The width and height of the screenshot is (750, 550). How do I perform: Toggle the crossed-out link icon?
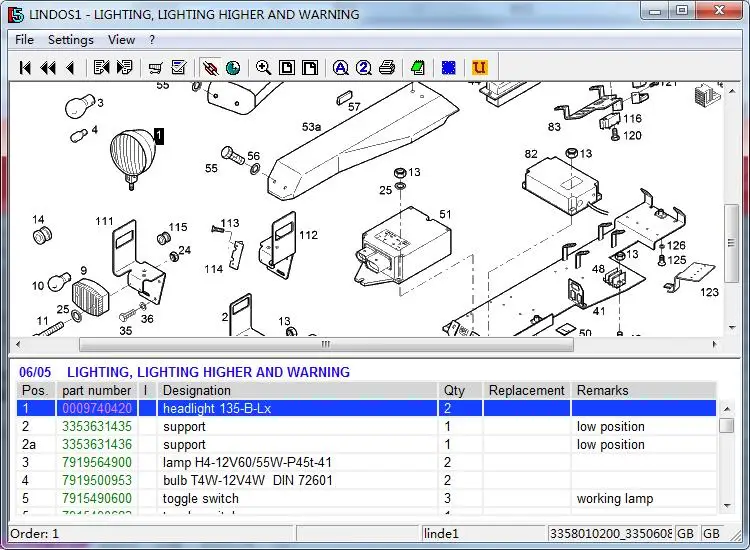pos(210,68)
